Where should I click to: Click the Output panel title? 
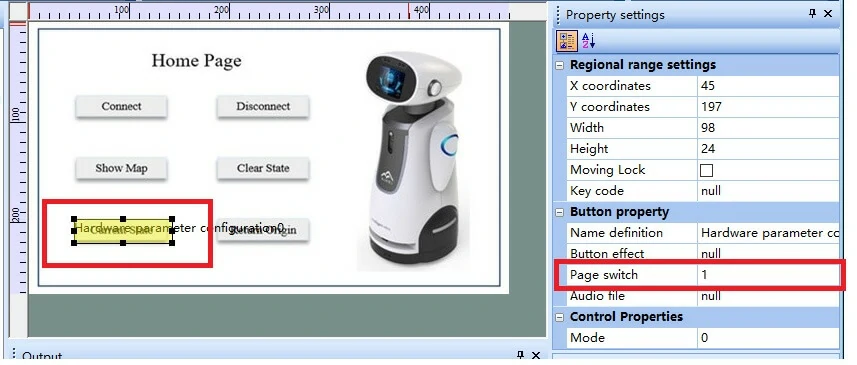point(42,357)
